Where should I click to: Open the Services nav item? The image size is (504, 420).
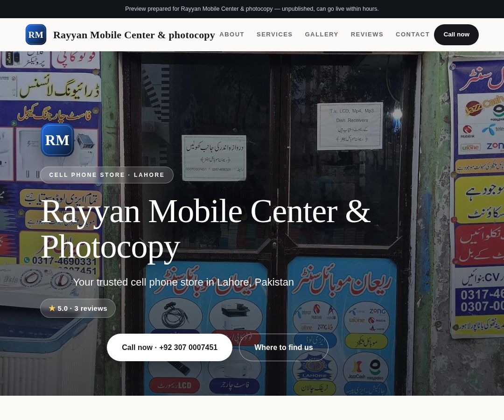tap(274, 35)
